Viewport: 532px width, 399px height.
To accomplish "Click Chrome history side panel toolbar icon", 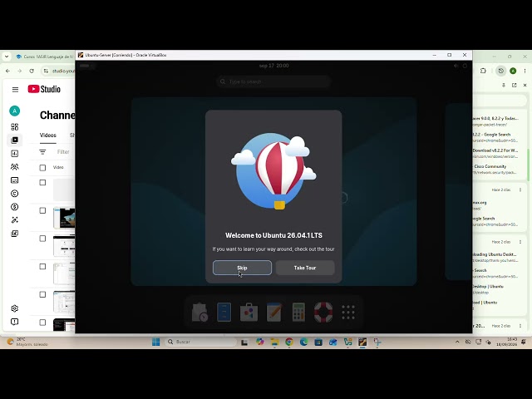I will [500, 71].
